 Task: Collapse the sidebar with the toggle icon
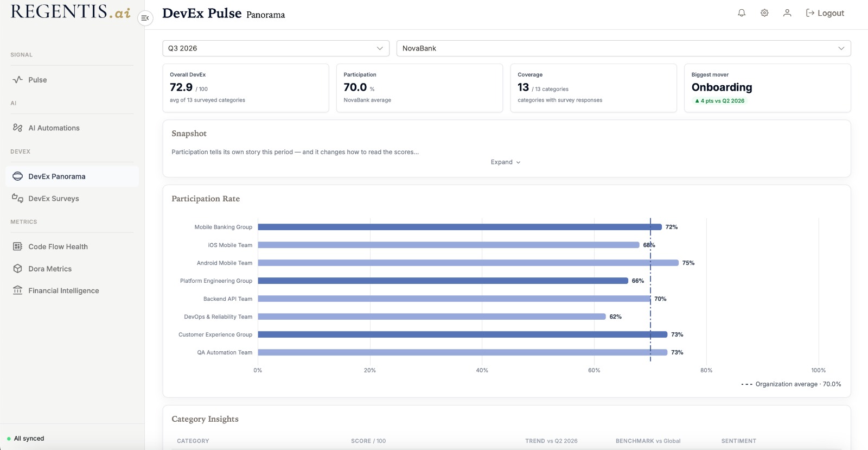click(x=145, y=18)
